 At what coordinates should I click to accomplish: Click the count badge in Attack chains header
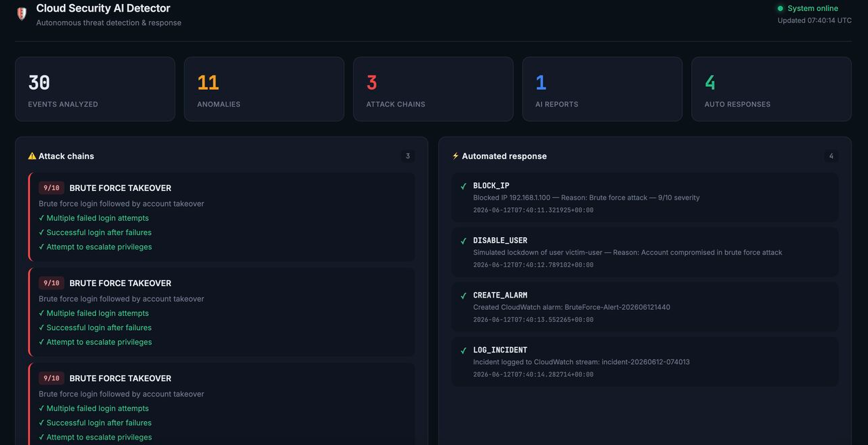click(x=408, y=156)
